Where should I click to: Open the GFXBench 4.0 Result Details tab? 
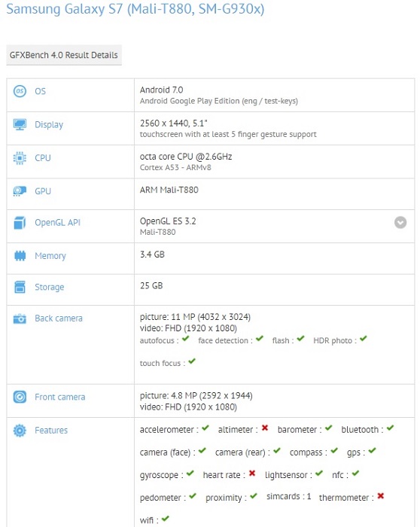pos(64,55)
